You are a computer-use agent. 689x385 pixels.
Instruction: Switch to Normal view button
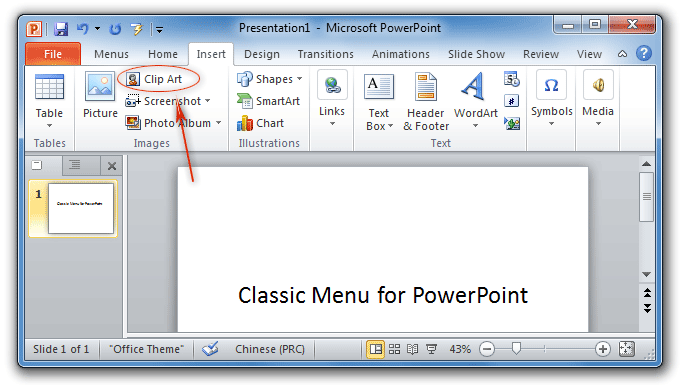pos(375,349)
